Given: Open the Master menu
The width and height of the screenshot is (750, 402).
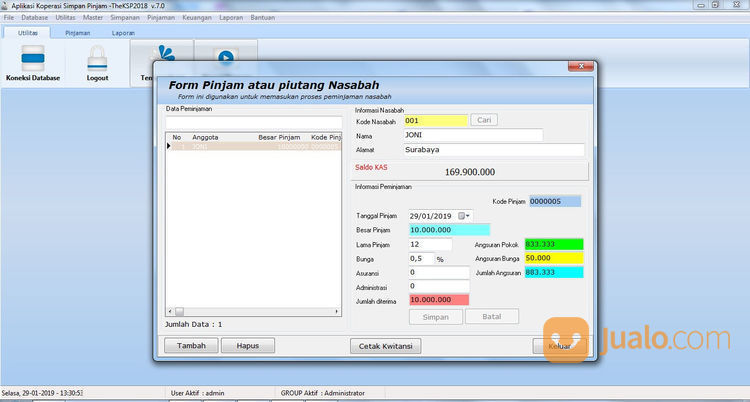Looking at the screenshot, I should 93,18.
